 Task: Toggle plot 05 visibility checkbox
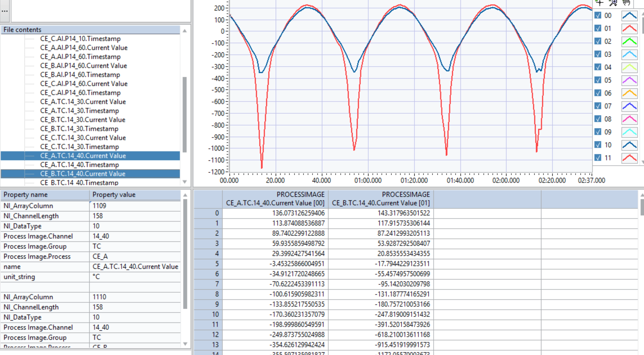(x=598, y=80)
